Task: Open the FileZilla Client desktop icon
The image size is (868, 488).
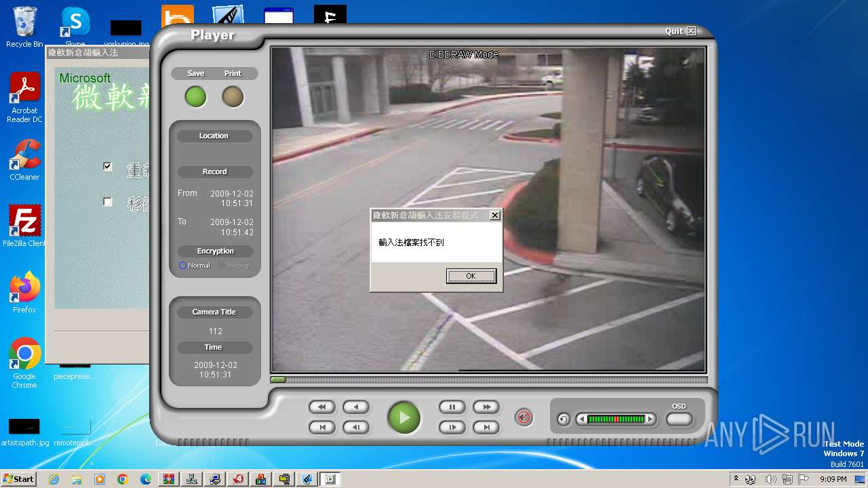Action: (x=24, y=226)
